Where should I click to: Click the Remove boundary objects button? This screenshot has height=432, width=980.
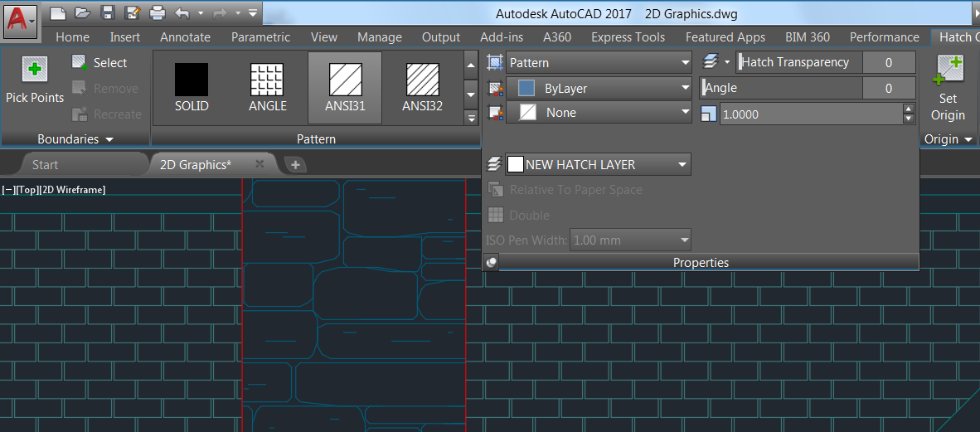pos(105,88)
